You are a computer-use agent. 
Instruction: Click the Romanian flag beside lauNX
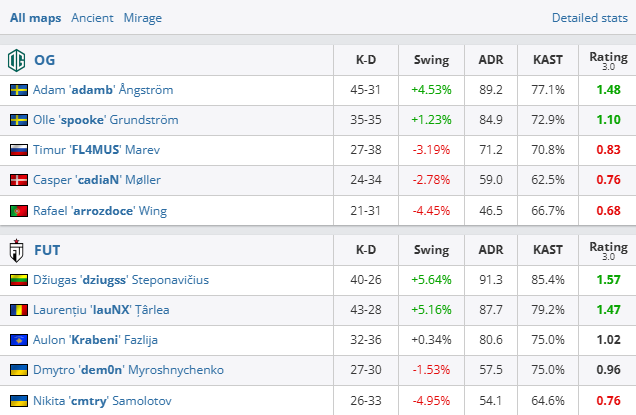[18, 310]
